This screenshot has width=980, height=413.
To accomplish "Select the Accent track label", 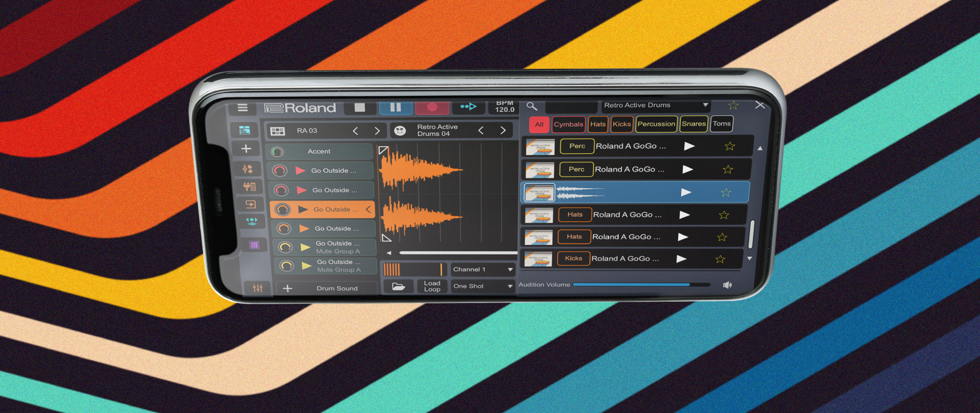I will pyautogui.click(x=319, y=151).
